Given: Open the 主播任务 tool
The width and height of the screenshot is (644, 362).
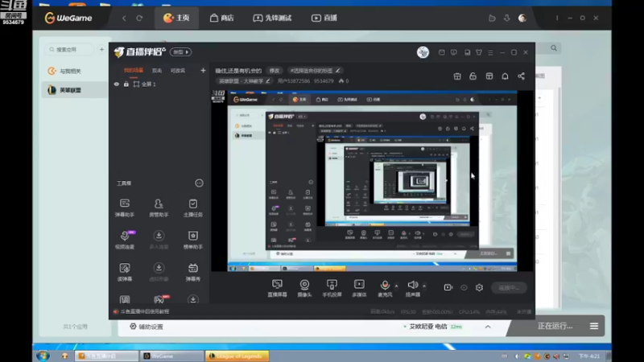Looking at the screenshot, I should click(192, 208).
